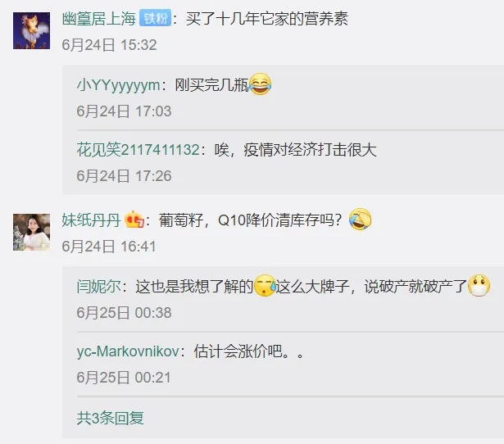504x444 pixels.
Task: Open 妹纸丹丹's profile avatar
Action: click(x=31, y=232)
